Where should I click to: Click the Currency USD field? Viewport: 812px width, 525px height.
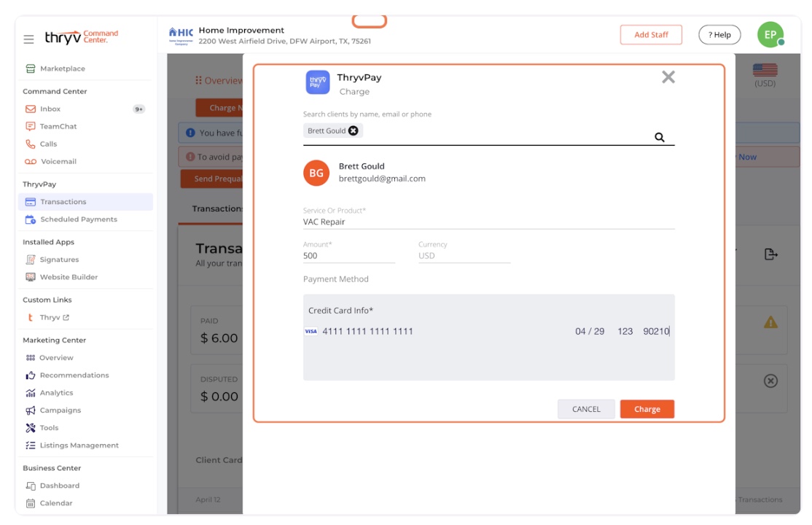point(464,255)
